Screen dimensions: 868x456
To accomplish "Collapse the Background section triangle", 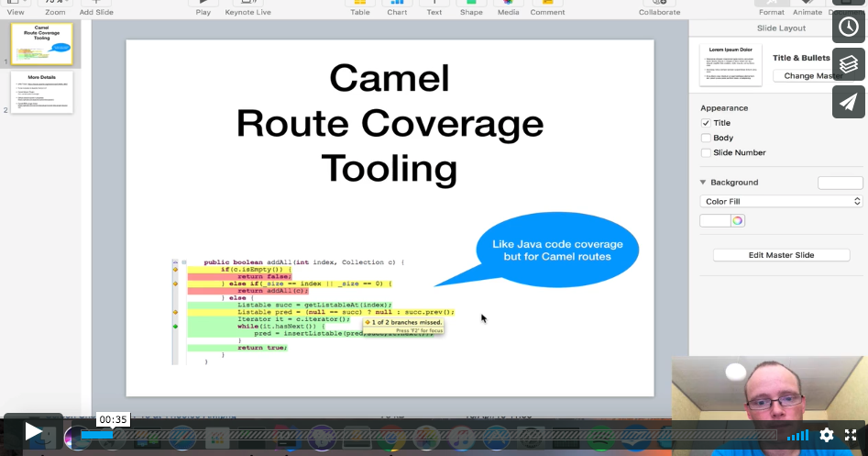I will click(x=703, y=183).
